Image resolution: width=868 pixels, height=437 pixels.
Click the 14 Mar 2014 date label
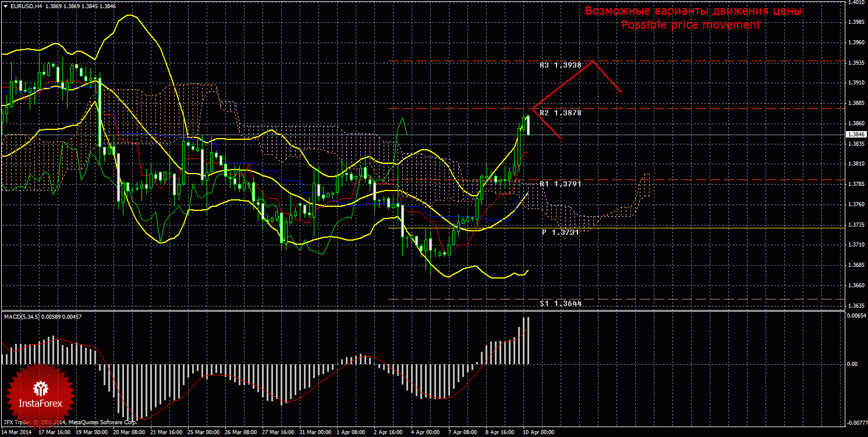point(16,433)
